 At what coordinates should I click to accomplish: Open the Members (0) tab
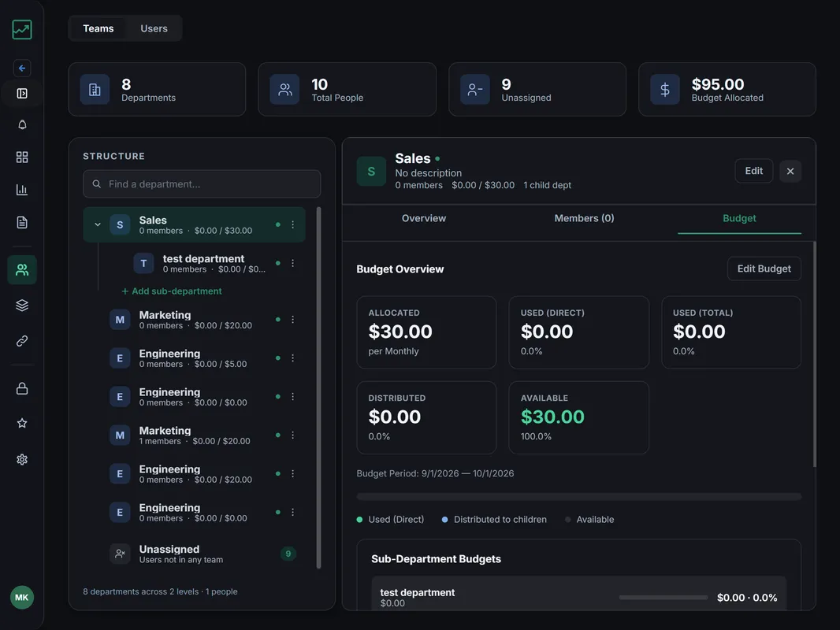(x=584, y=218)
